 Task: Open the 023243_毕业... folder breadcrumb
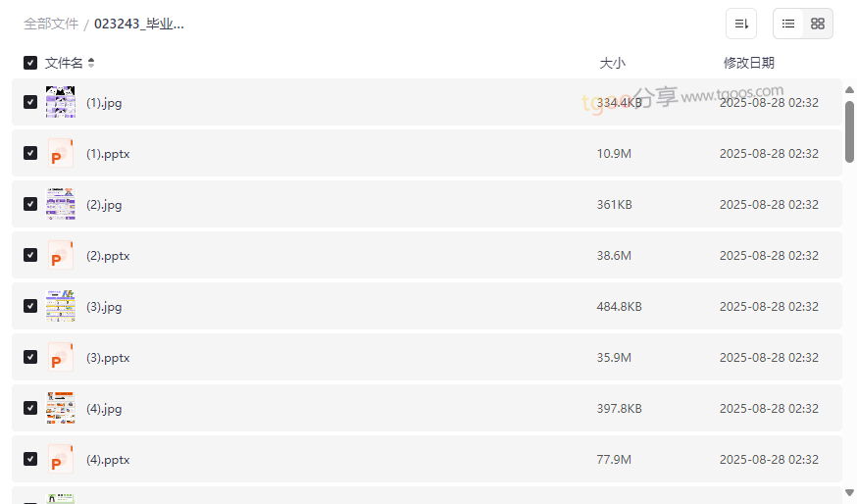(x=139, y=24)
